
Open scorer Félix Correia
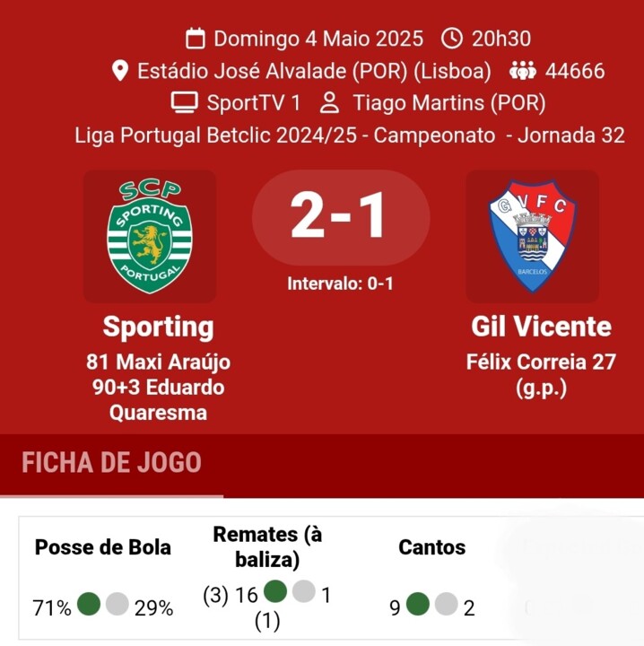coord(529,362)
